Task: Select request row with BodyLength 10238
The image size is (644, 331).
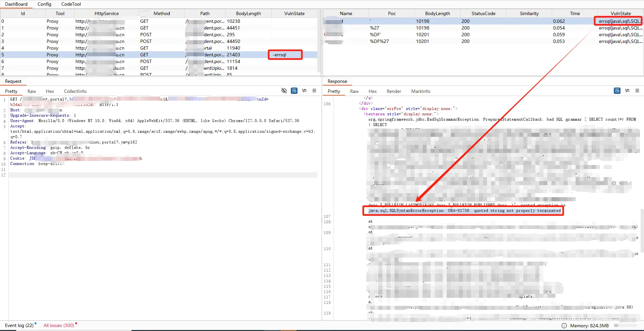Action: click(159, 21)
